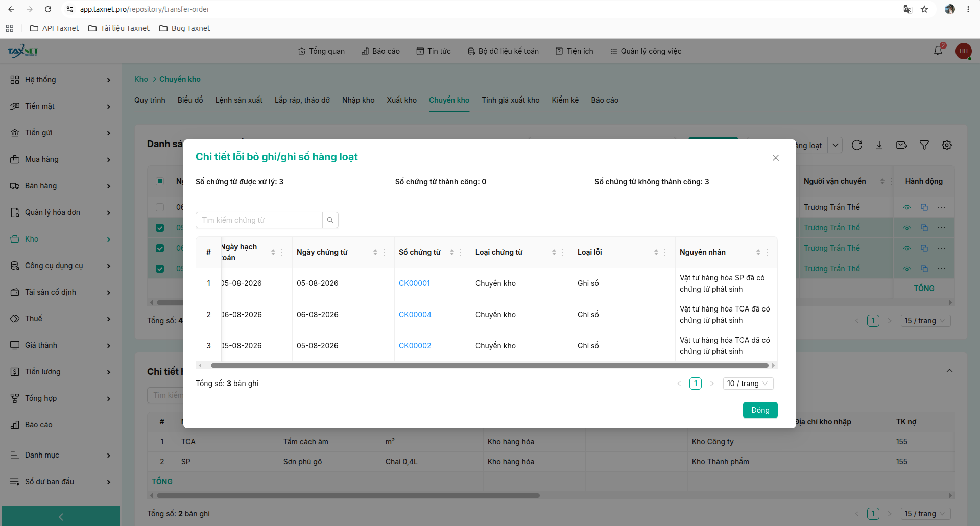Open the 10 / trang page size dropdown

coord(748,384)
